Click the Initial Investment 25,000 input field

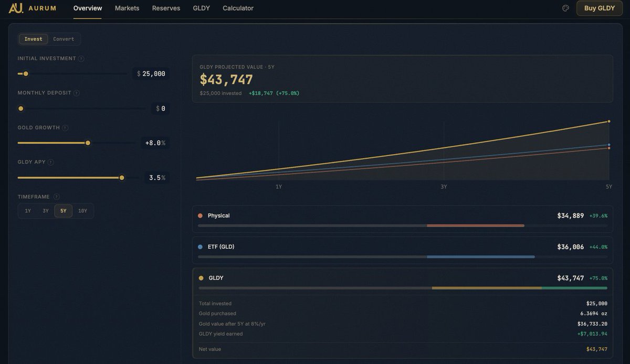click(151, 74)
